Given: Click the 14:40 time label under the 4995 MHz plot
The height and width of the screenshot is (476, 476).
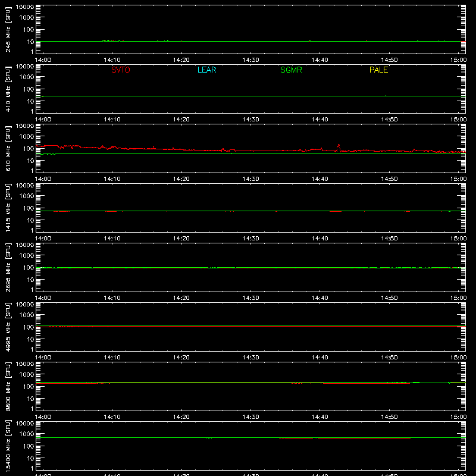Looking at the screenshot, I should [x=320, y=358].
